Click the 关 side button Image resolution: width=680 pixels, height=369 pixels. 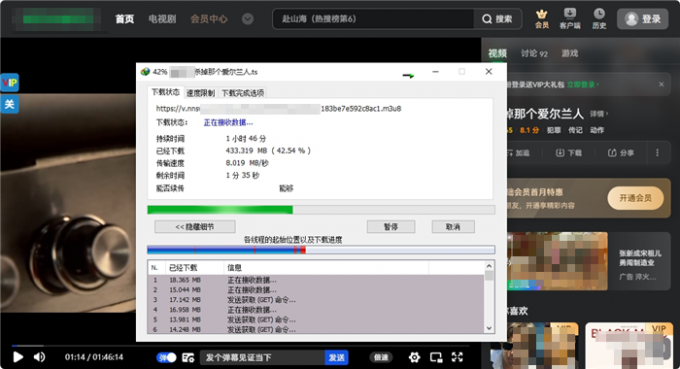click(10, 104)
